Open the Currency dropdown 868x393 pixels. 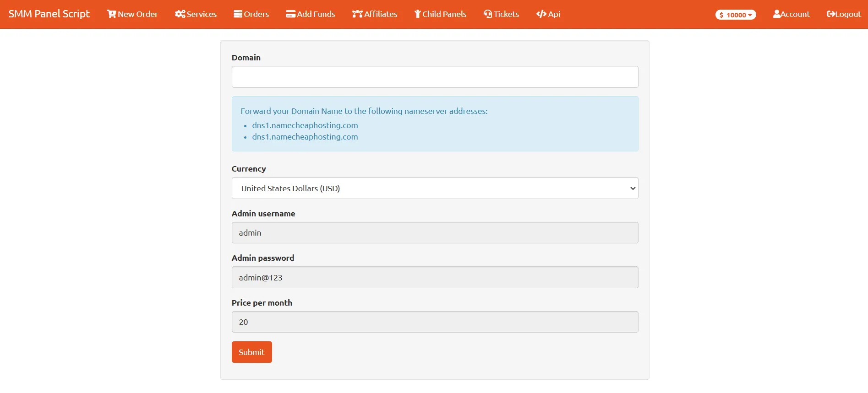[435, 188]
